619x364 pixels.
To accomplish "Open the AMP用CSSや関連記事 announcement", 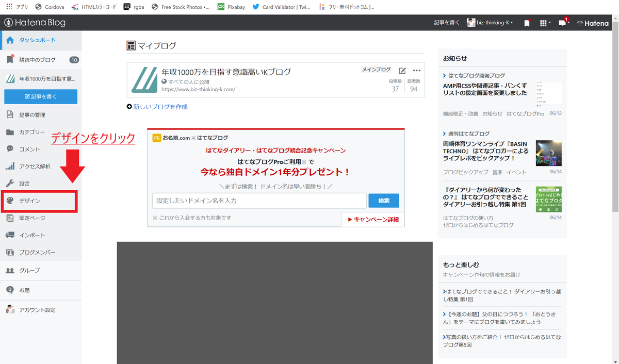I will point(485,89).
